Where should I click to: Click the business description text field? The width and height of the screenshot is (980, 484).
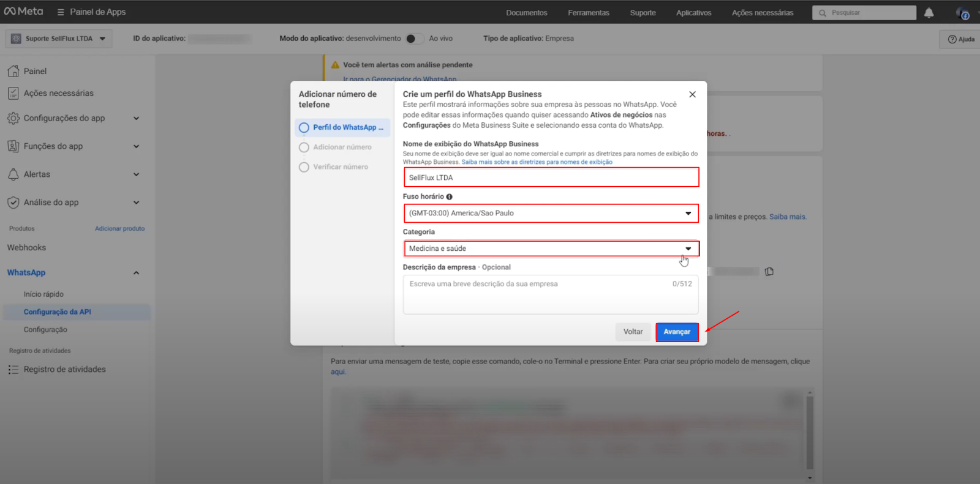(550, 294)
